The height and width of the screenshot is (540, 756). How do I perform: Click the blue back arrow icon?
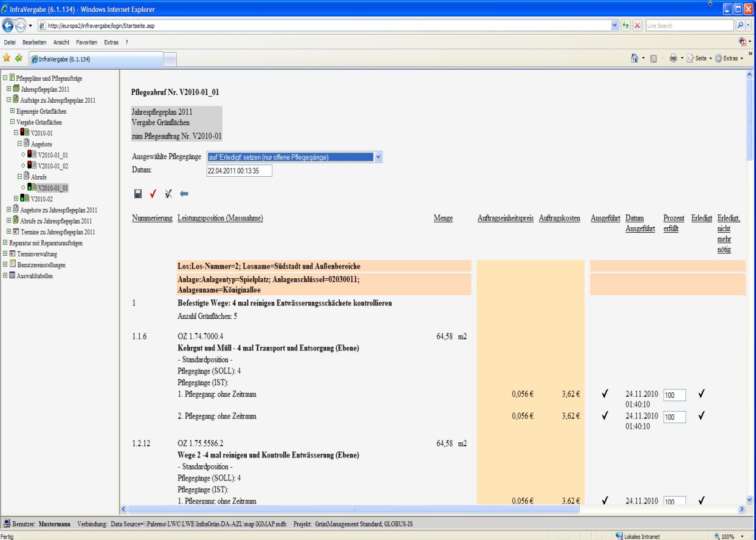coord(184,194)
